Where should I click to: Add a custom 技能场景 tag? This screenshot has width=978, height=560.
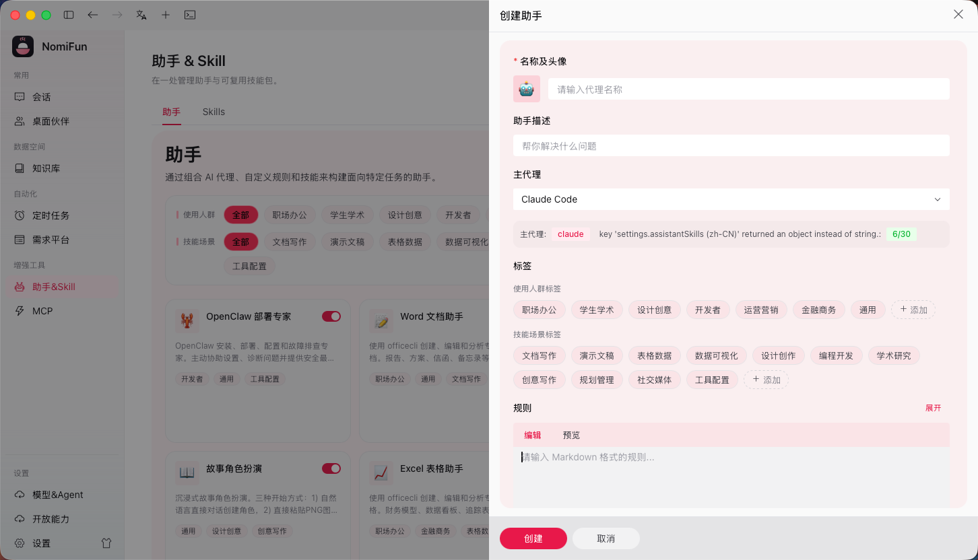[767, 380]
